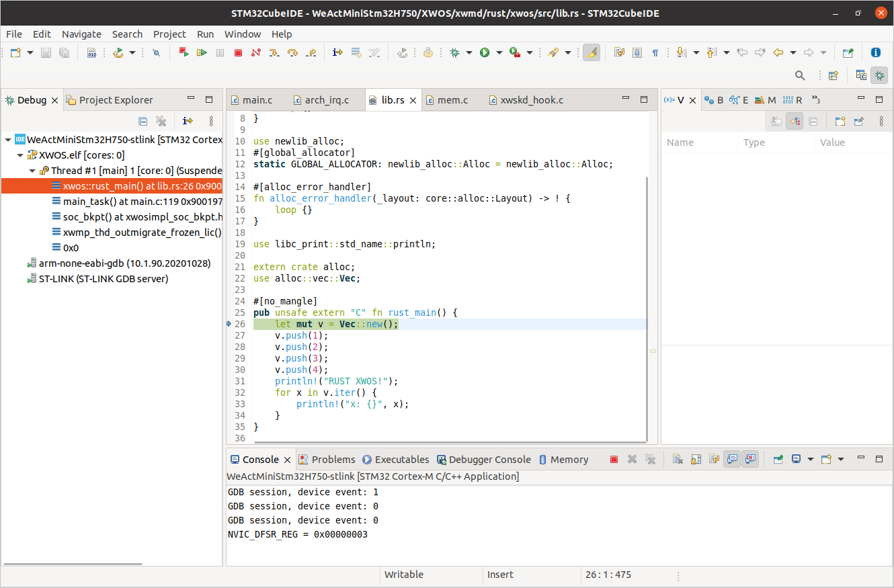Close the lib.rs editor tab
This screenshot has width=894, height=588.
tap(413, 100)
